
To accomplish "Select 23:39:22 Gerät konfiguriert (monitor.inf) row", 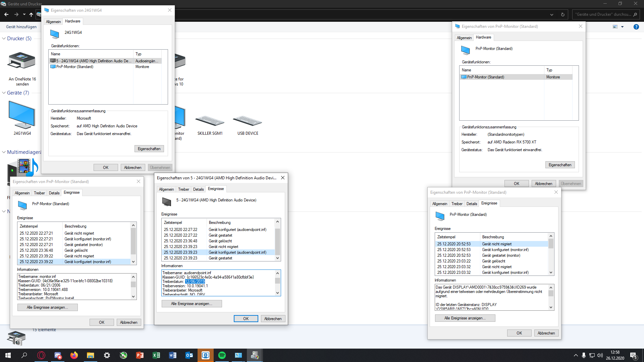I will (x=74, y=262).
